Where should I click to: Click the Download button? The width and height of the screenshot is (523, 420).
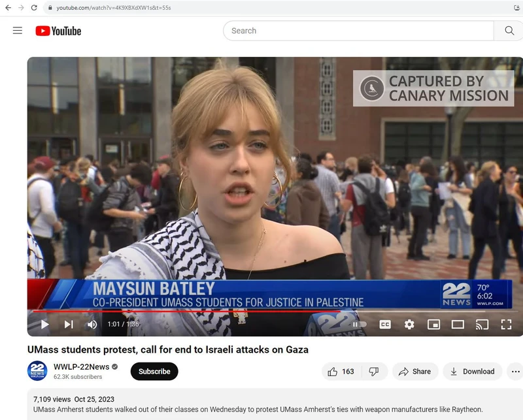click(x=472, y=371)
